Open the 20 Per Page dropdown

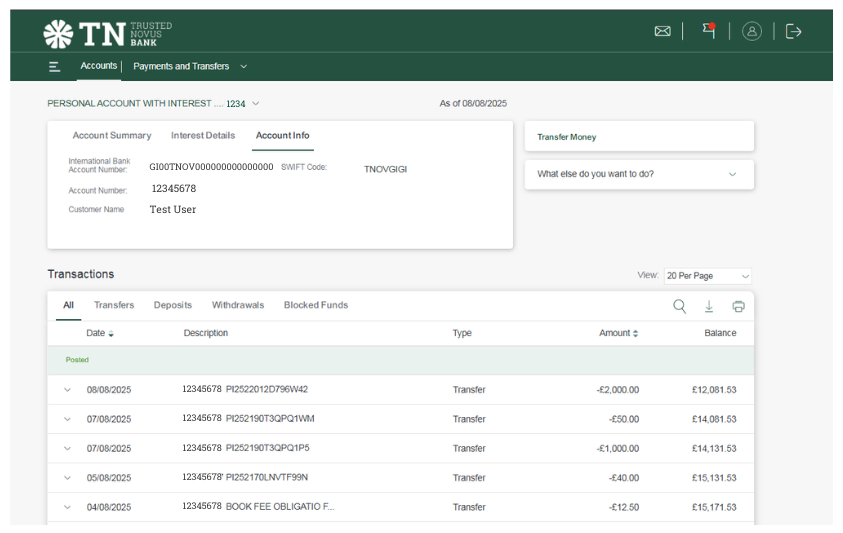[x=707, y=276]
